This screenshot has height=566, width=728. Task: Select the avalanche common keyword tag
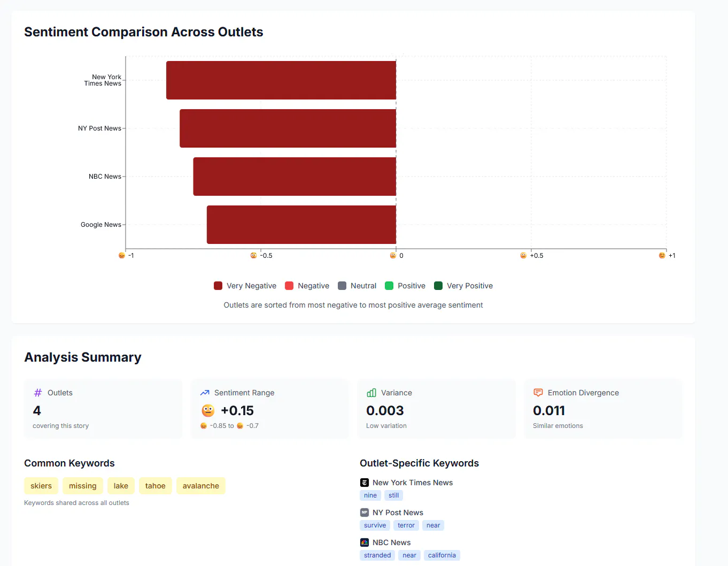click(x=201, y=486)
